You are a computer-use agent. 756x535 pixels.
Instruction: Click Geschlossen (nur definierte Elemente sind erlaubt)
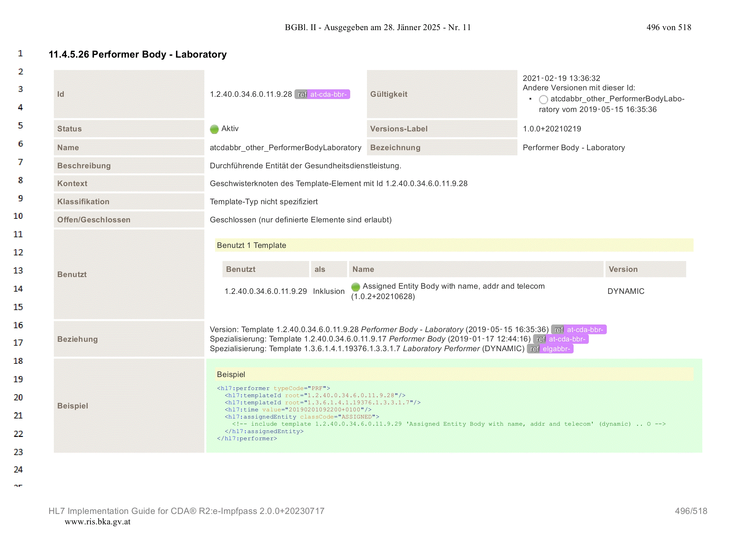[x=301, y=220]
